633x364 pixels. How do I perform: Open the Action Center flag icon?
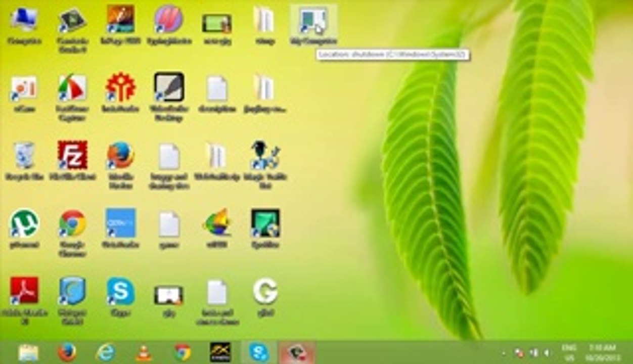[519, 353]
